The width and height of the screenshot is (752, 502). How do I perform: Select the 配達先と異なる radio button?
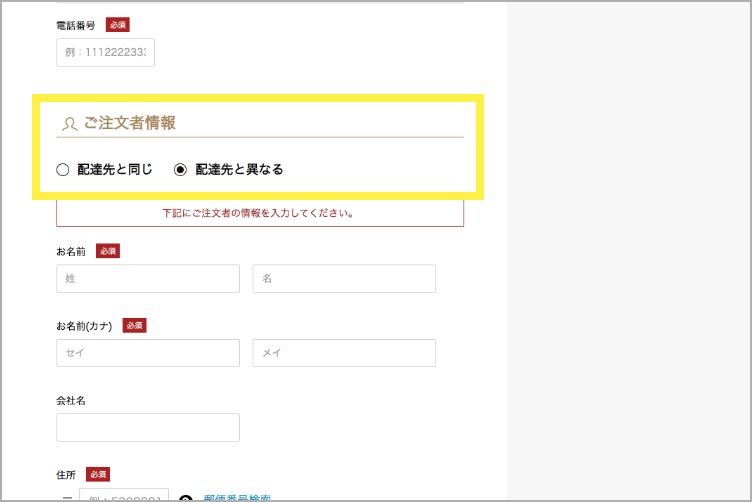click(x=181, y=170)
